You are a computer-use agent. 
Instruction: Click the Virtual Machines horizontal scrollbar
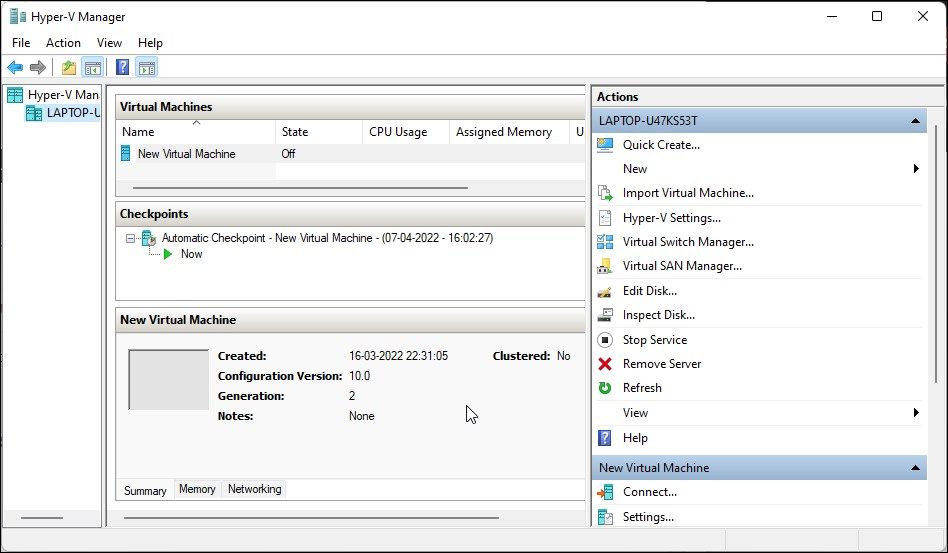pos(300,188)
